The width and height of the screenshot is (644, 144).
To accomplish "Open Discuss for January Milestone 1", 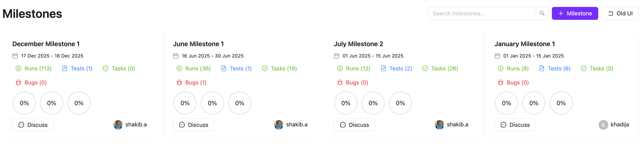I will click(x=515, y=125).
